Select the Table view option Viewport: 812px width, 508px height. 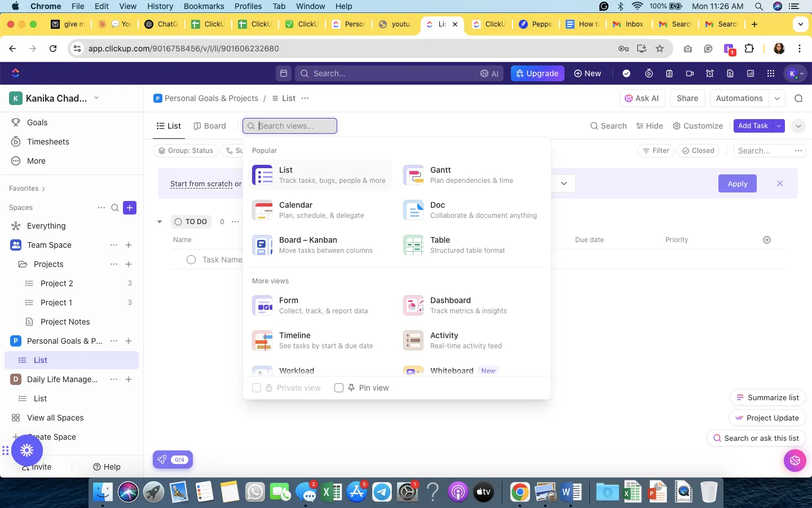[471, 245]
